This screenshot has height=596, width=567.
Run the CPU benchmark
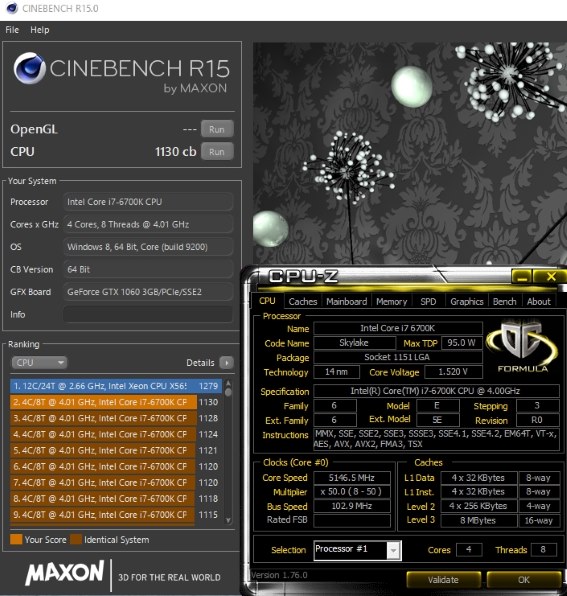[217, 152]
